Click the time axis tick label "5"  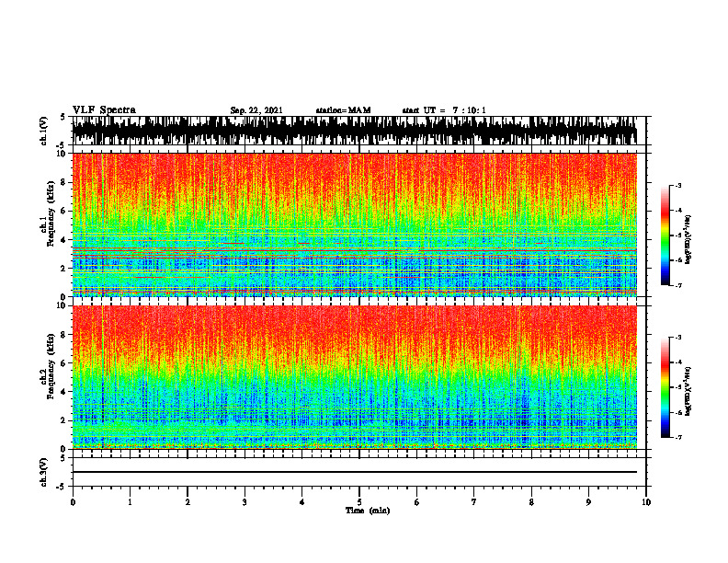(359, 502)
